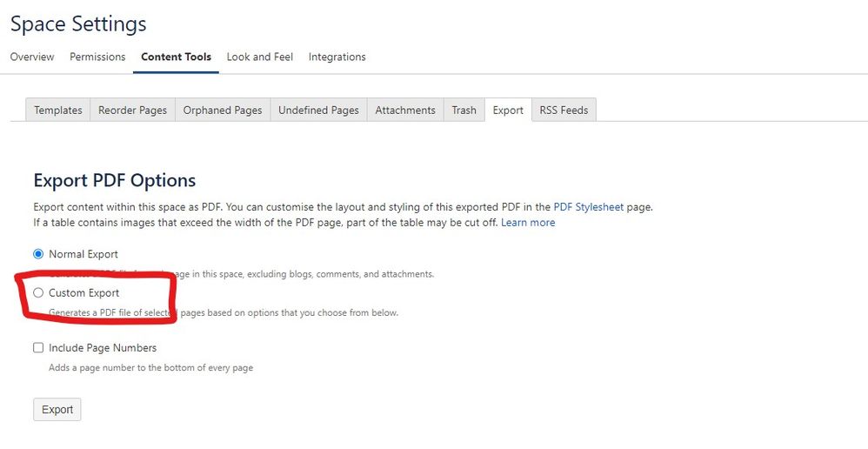Select the Custom Export radio option
The width and height of the screenshot is (868, 449).
[38, 293]
